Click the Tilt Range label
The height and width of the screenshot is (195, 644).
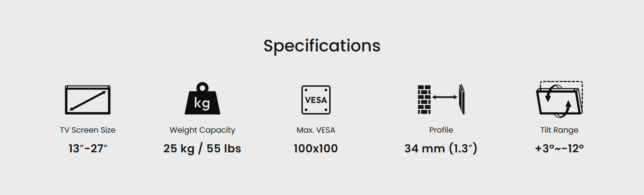pyautogui.click(x=559, y=131)
